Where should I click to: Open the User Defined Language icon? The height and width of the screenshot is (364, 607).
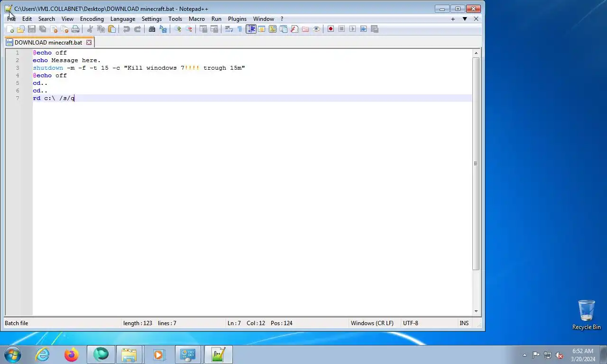(262, 29)
